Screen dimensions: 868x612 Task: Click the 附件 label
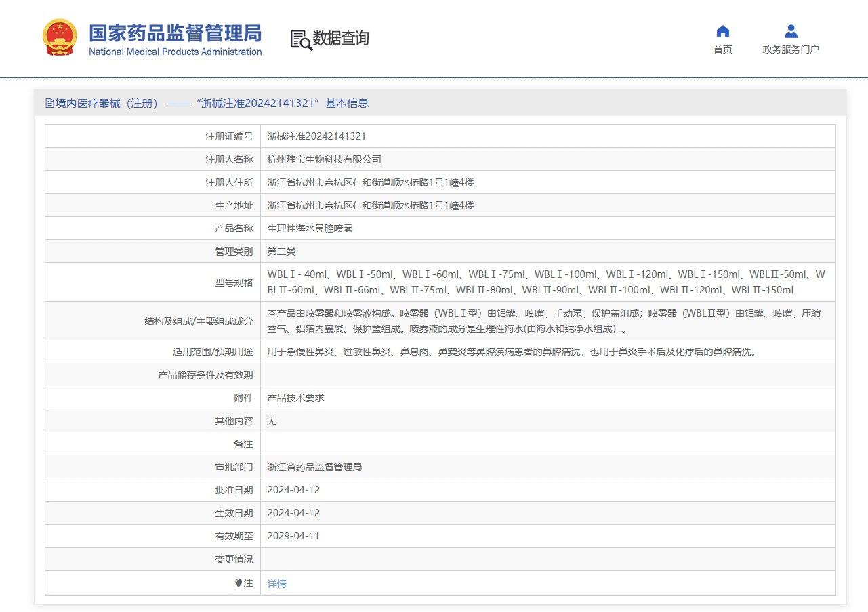point(243,398)
